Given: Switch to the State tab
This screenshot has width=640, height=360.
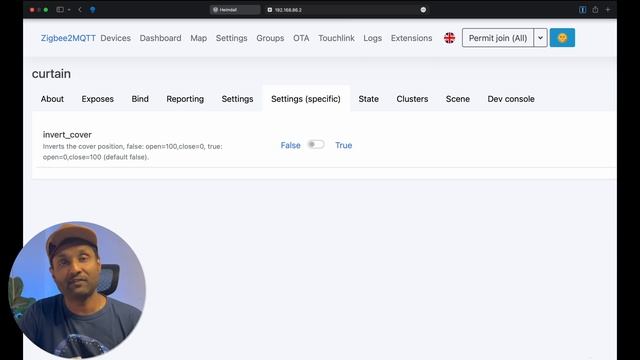Looking at the screenshot, I should (369, 99).
